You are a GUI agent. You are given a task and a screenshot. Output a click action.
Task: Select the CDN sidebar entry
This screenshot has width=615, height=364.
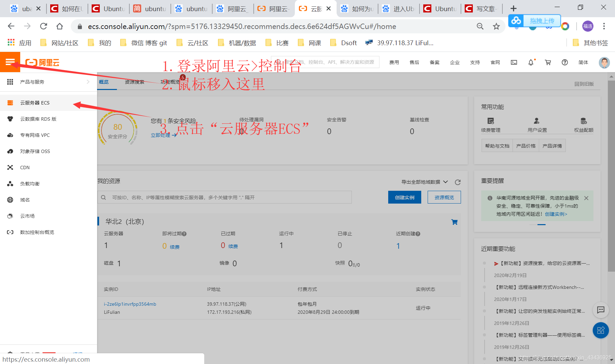coord(25,167)
